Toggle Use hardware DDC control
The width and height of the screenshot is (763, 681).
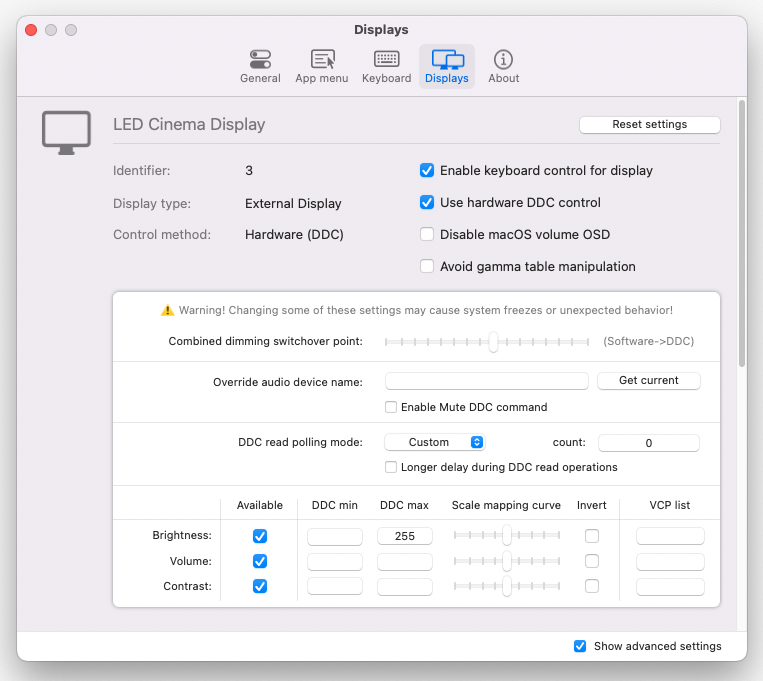427,202
